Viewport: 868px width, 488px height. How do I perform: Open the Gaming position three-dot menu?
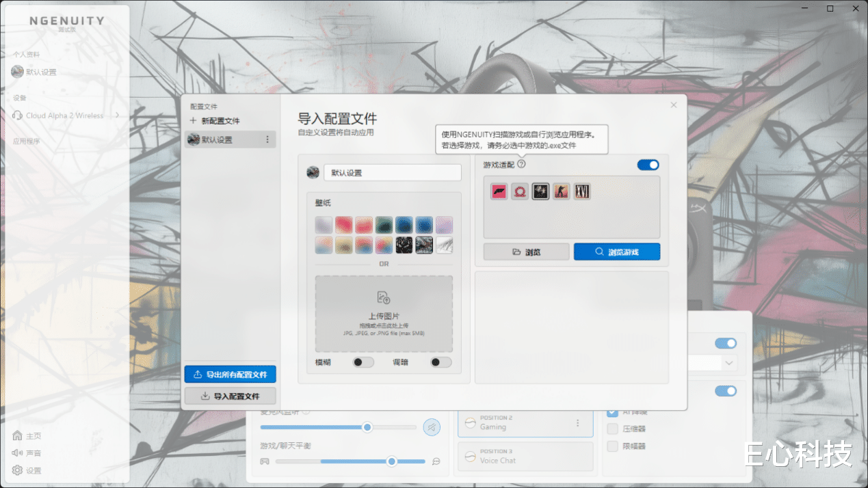point(578,423)
